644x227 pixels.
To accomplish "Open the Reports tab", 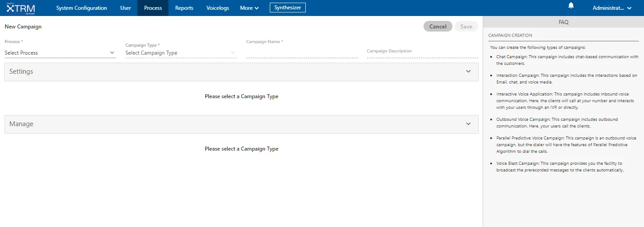I will click(184, 8).
